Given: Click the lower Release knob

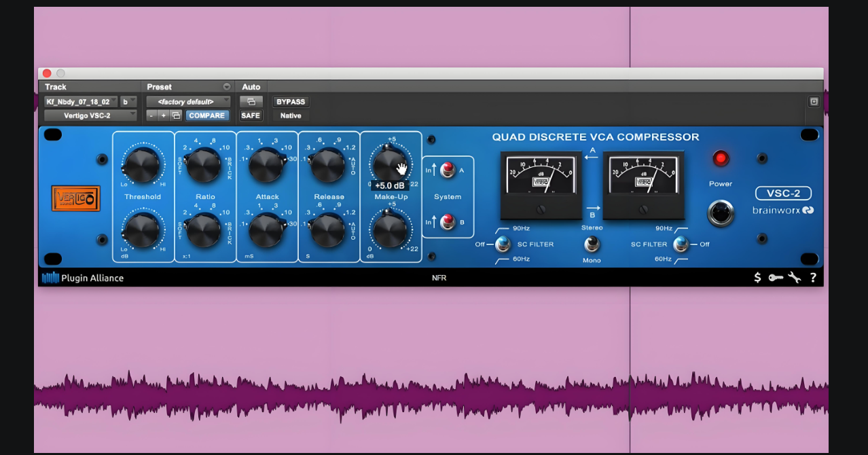Looking at the screenshot, I should (328, 229).
